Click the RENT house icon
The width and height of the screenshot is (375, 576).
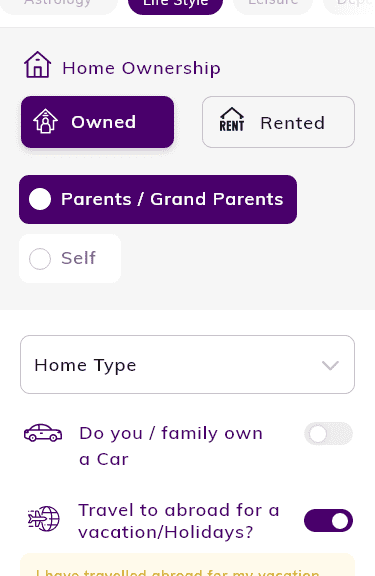point(232,119)
